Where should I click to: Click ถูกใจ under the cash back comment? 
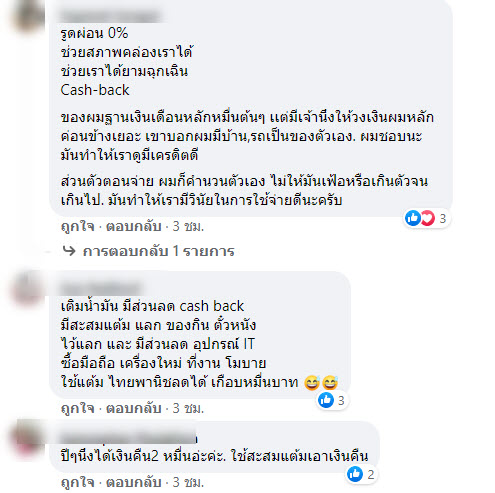pos(78,408)
